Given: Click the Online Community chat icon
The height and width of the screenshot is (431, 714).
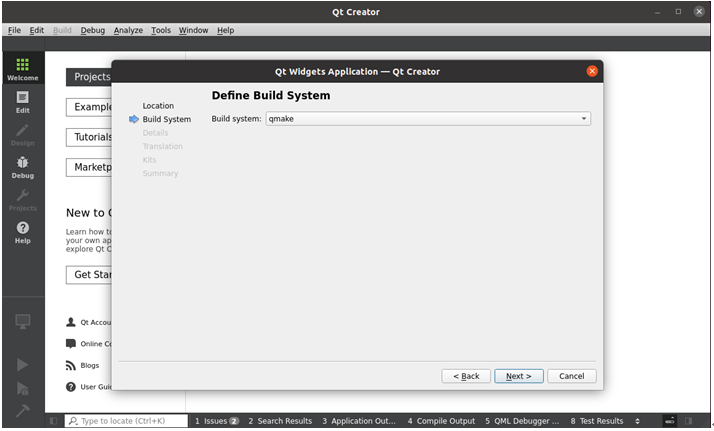Looking at the screenshot, I should (x=71, y=344).
